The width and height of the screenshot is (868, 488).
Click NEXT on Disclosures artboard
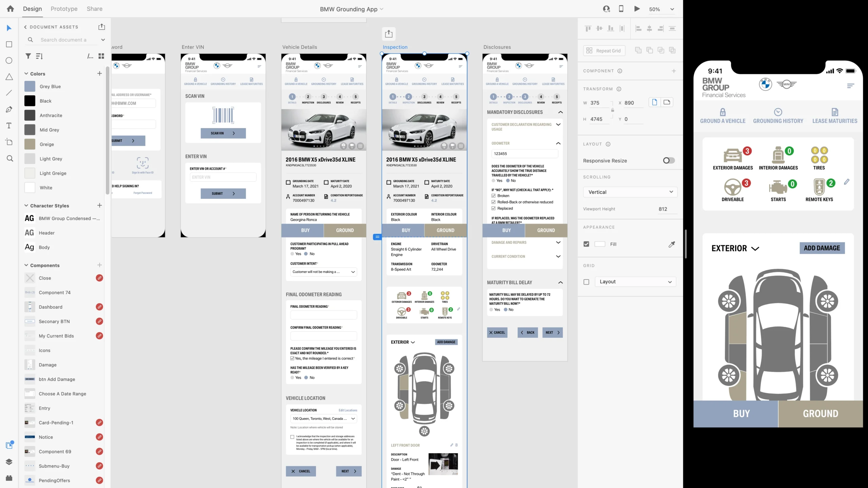[552, 333]
